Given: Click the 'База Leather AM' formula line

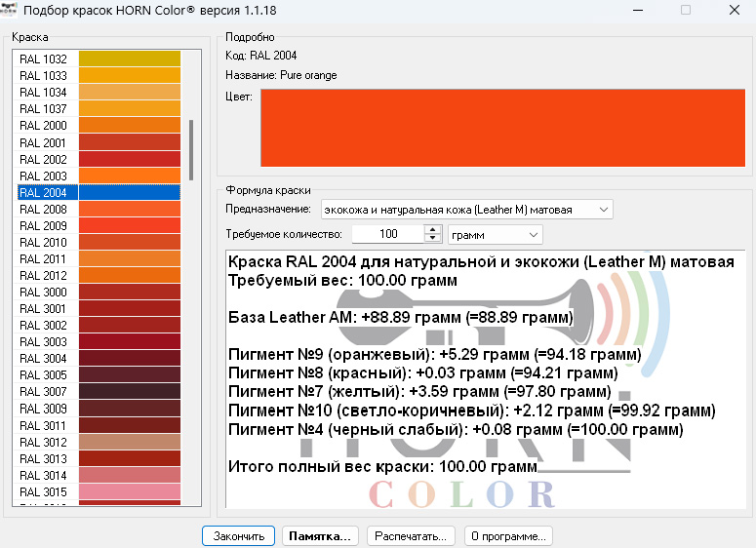Looking at the screenshot, I should pyautogui.click(x=401, y=317).
